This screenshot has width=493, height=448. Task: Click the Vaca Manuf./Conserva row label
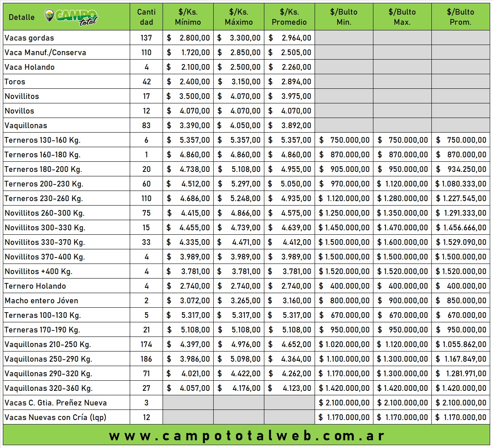tap(45, 53)
